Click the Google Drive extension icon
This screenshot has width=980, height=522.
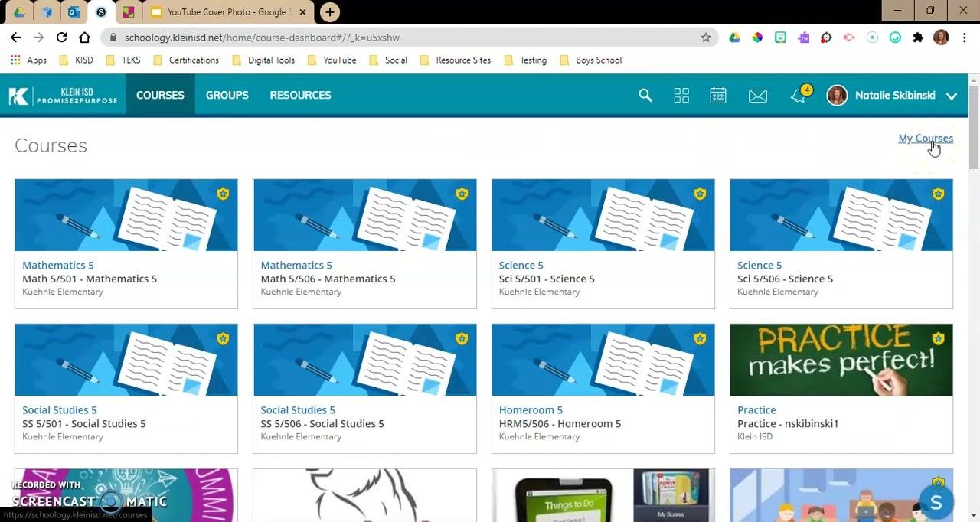coord(734,37)
